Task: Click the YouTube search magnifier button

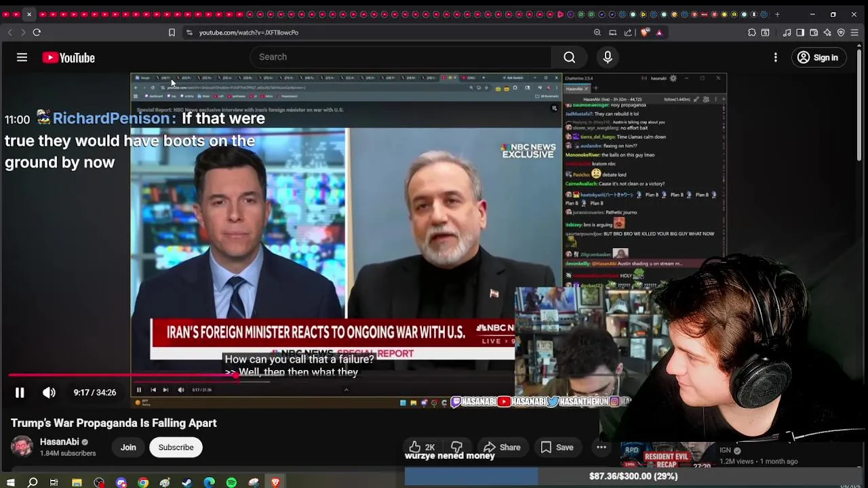Action: pos(570,58)
